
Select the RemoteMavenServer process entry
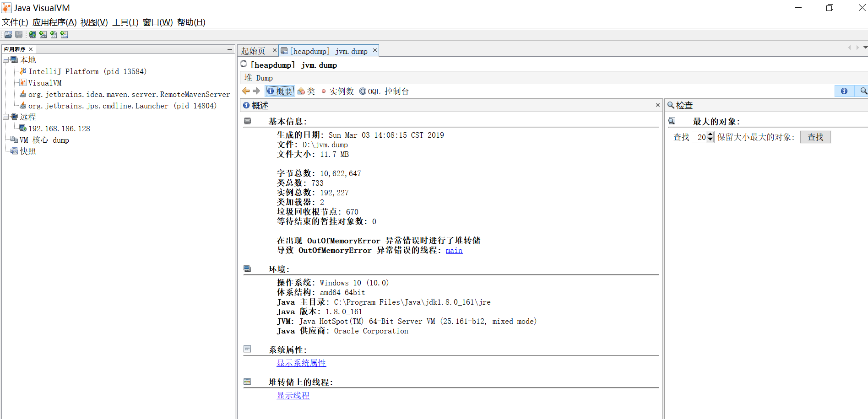click(x=129, y=94)
